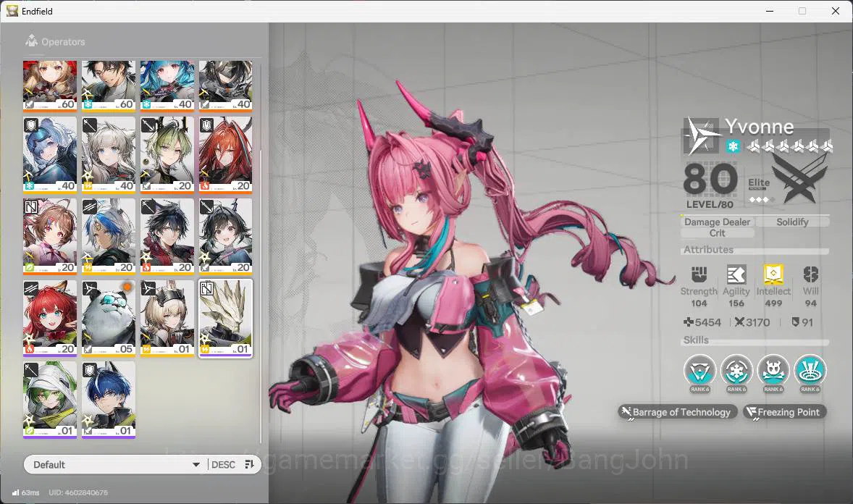853x504 pixels.
Task: Click the Will attribute icon
Action: coord(810,274)
